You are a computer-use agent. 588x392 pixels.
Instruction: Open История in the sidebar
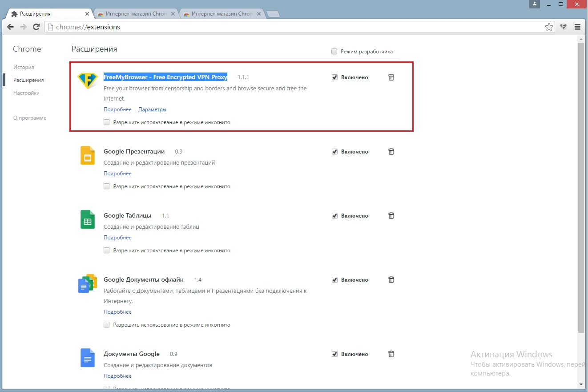[24, 67]
